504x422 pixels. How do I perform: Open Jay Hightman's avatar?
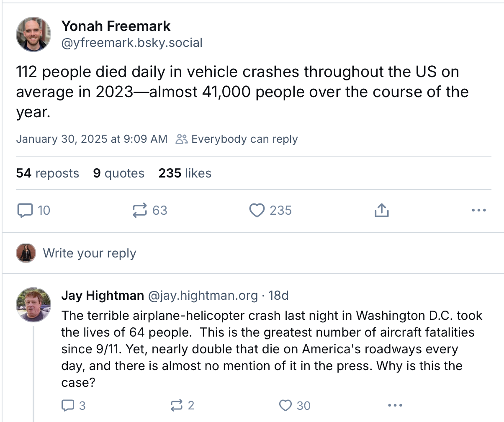coord(33,305)
